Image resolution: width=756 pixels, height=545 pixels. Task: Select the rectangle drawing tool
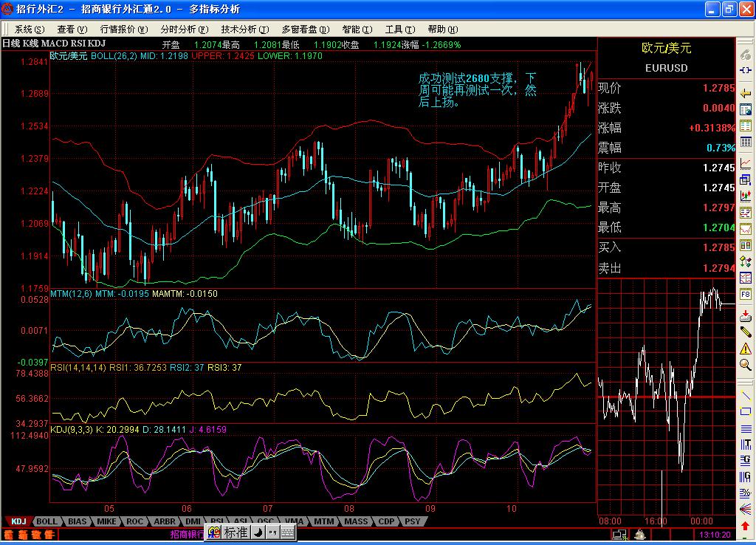pyautogui.click(x=746, y=412)
